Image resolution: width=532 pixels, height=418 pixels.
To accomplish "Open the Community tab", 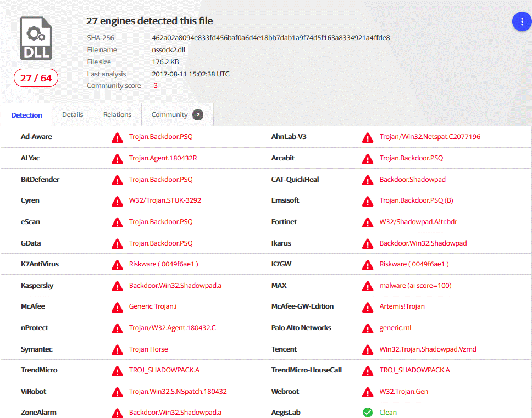I will pyautogui.click(x=170, y=115).
